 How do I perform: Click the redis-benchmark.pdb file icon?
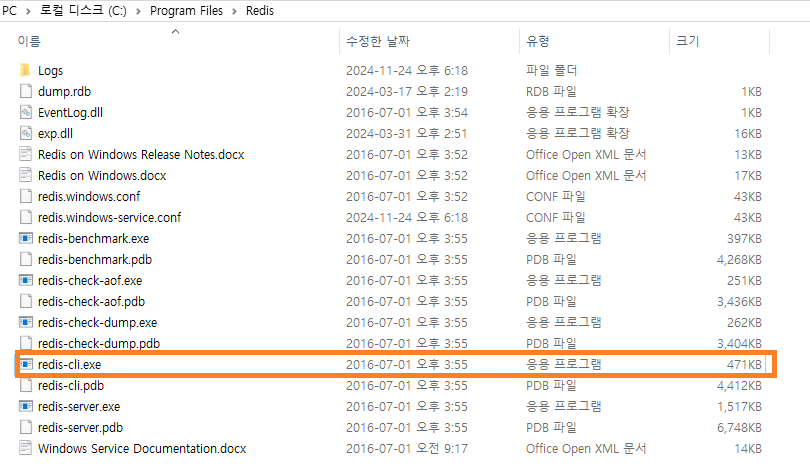(25, 259)
